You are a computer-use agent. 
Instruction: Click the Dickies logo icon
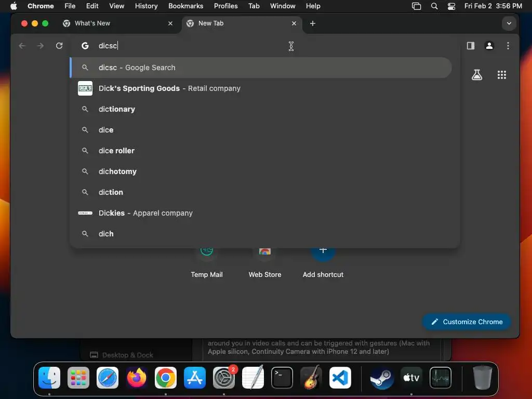point(85,213)
